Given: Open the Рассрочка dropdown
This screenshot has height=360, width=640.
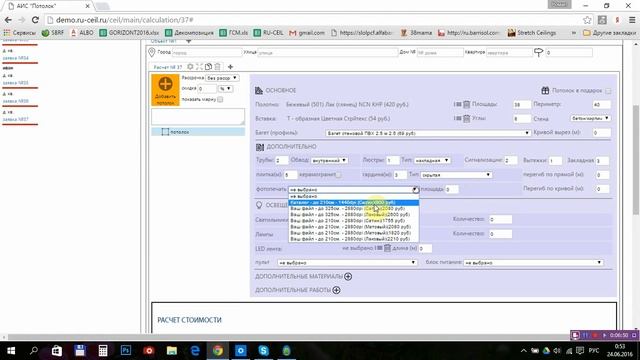Looking at the screenshot, I should [x=222, y=78].
